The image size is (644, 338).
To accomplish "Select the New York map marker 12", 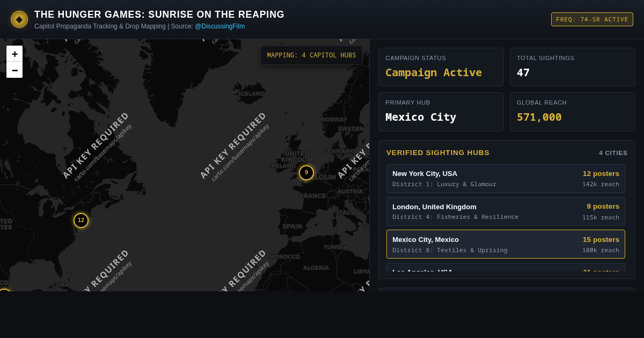I will [81, 221].
